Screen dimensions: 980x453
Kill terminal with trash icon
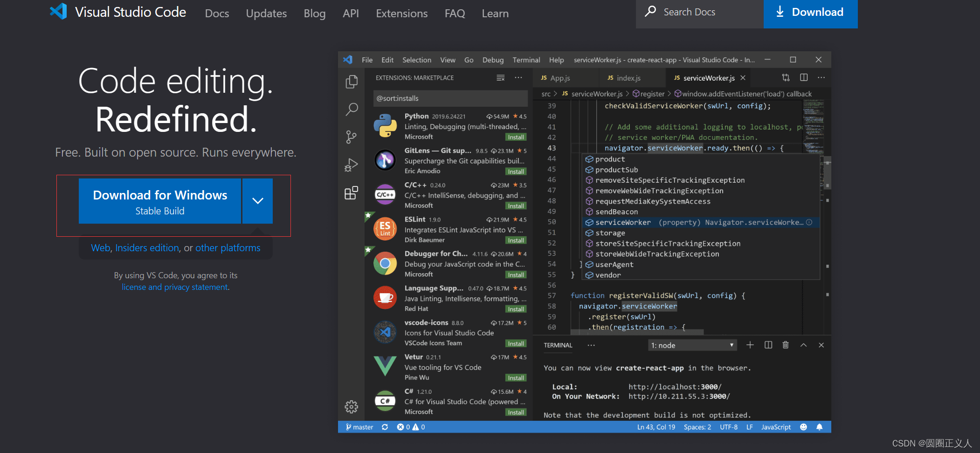(786, 345)
